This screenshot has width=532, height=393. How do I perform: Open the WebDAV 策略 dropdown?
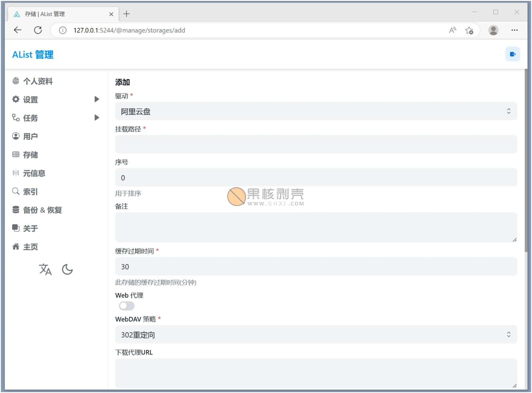point(315,335)
